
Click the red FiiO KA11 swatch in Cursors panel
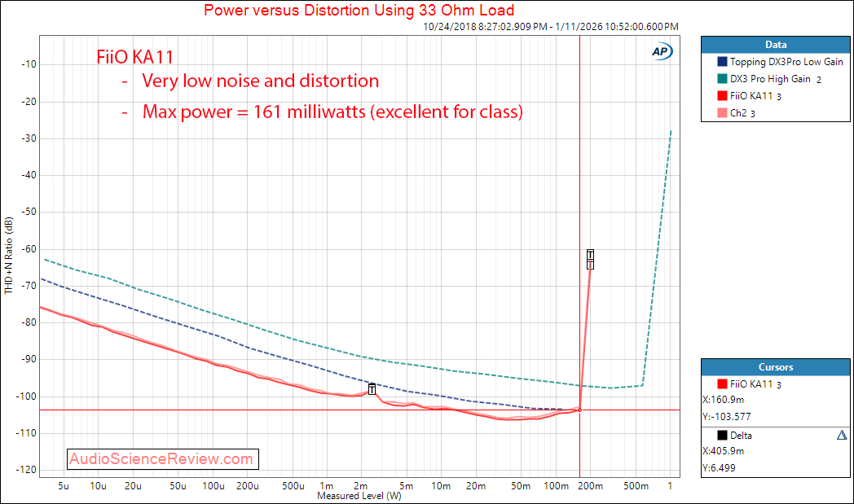[722, 383]
